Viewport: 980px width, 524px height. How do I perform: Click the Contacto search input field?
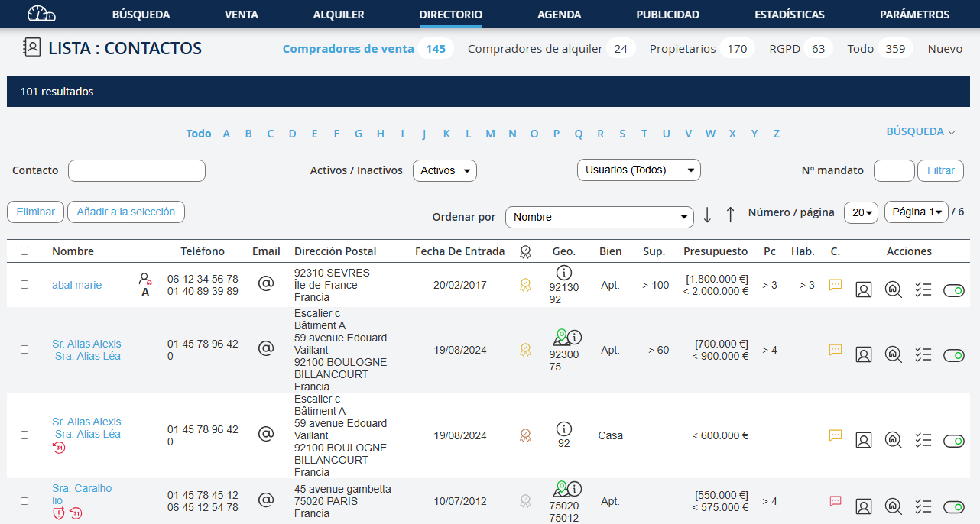click(x=137, y=170)
